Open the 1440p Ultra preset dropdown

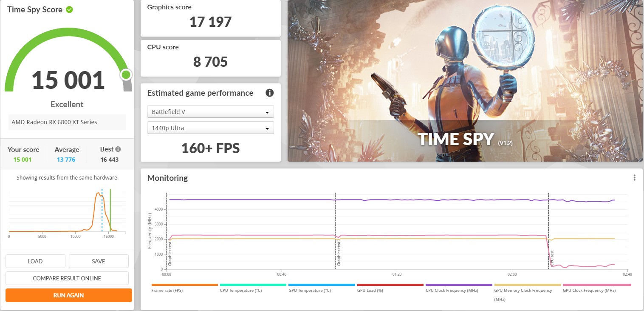[210, 128]
